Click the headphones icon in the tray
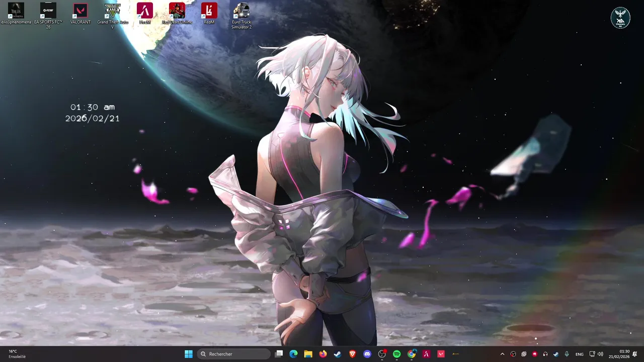Viewport: 644px width, 362px height. tap(545, 354)
